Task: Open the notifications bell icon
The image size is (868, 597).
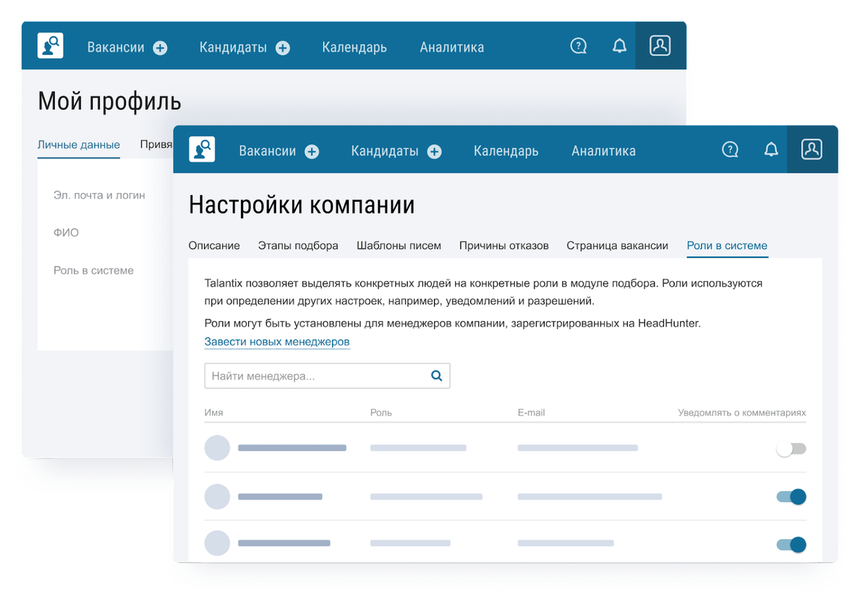Action: [771, 150]
